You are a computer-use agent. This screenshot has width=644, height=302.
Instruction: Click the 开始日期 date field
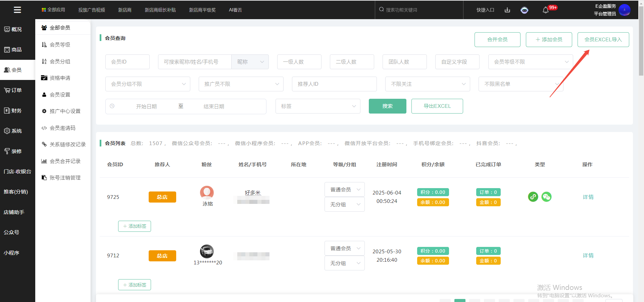[x=146, y=106]
